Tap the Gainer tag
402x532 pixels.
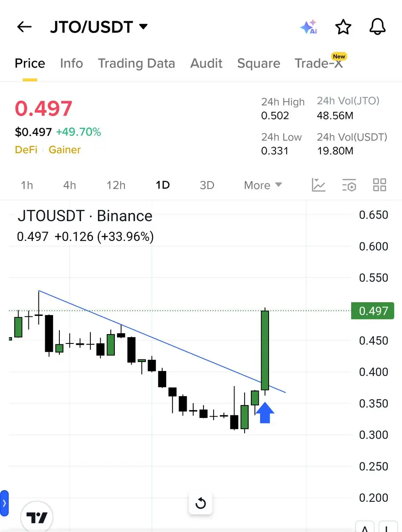pos(65,150)
